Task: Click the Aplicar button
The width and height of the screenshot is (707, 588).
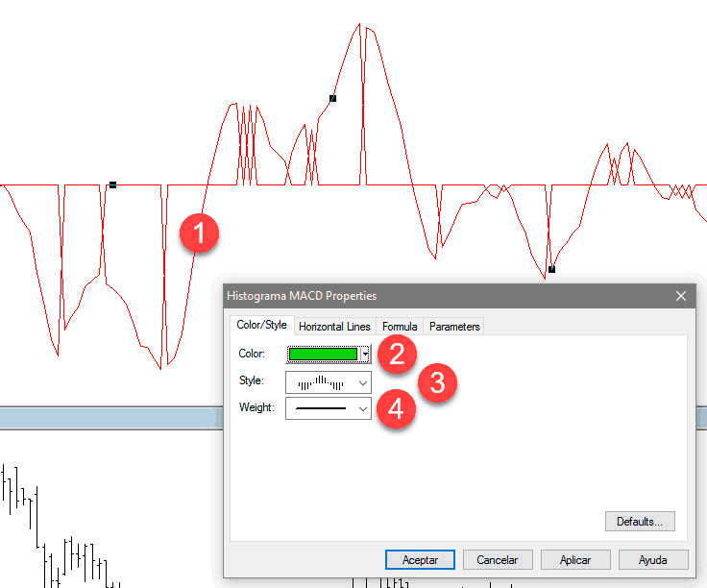Action: tap(575, 559)
